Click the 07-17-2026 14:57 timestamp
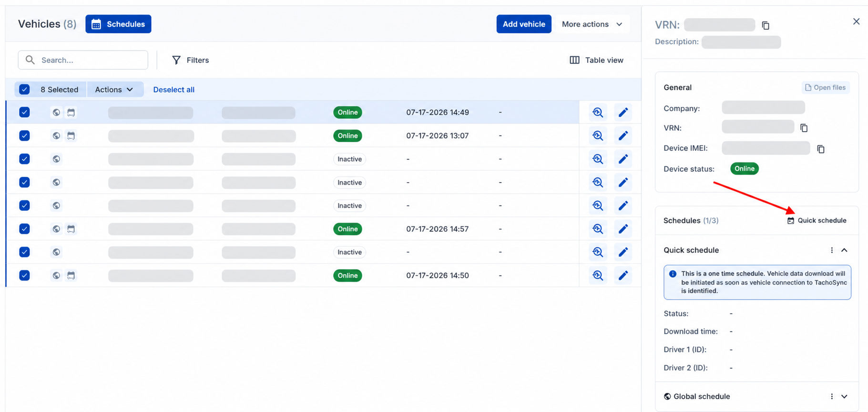868x412 pixels. click(x=437, y=229)
